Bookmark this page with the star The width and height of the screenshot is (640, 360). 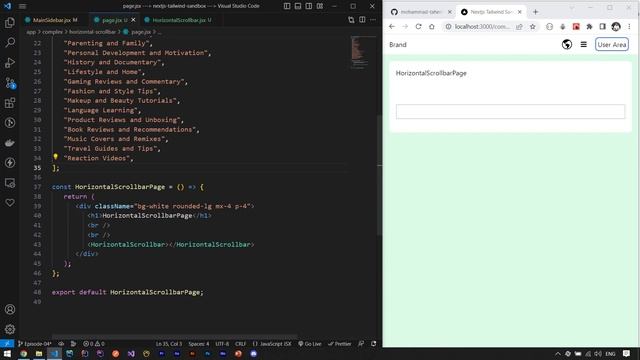click(x=533, y=27)
